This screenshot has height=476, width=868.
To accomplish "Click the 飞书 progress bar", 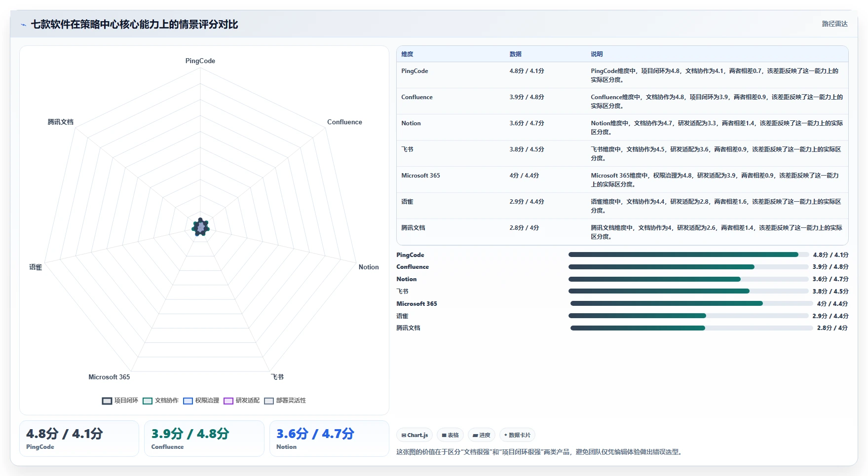I will [688, 291].
